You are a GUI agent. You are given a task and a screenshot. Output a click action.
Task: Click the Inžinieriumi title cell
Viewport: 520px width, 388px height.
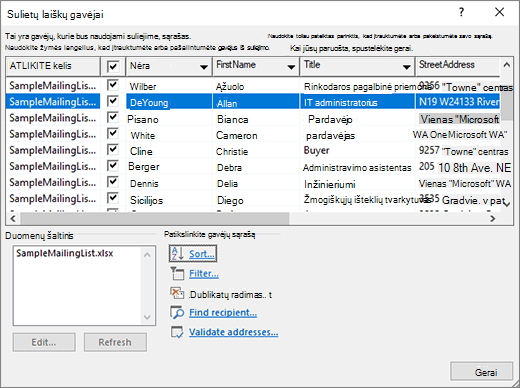pos(358,183)
